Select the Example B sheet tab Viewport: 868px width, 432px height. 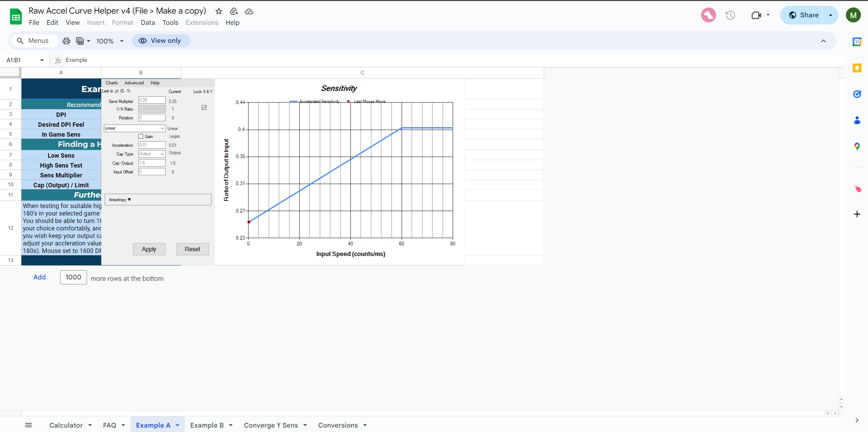207,425
